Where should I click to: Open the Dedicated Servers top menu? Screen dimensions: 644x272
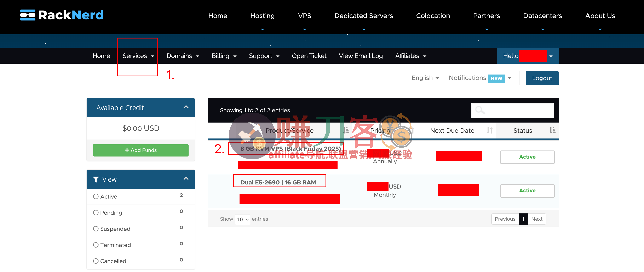click(x=363, y=16)
